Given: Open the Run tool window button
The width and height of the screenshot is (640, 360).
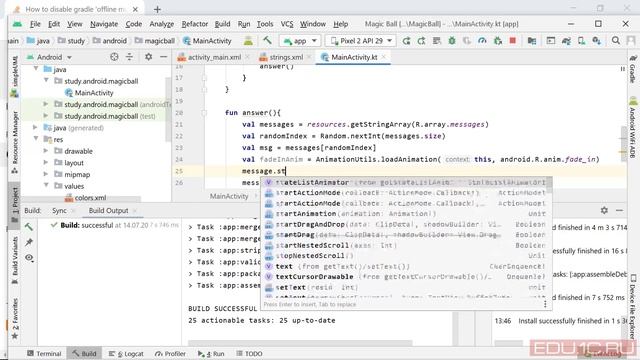Looking at the screenshot, I should click(211, 353).
